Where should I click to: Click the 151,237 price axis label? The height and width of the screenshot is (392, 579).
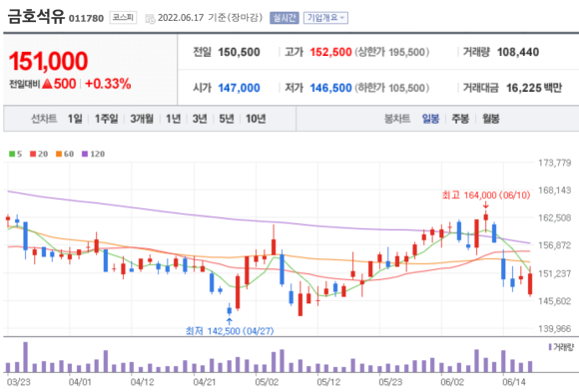click(x=555, y=273)
